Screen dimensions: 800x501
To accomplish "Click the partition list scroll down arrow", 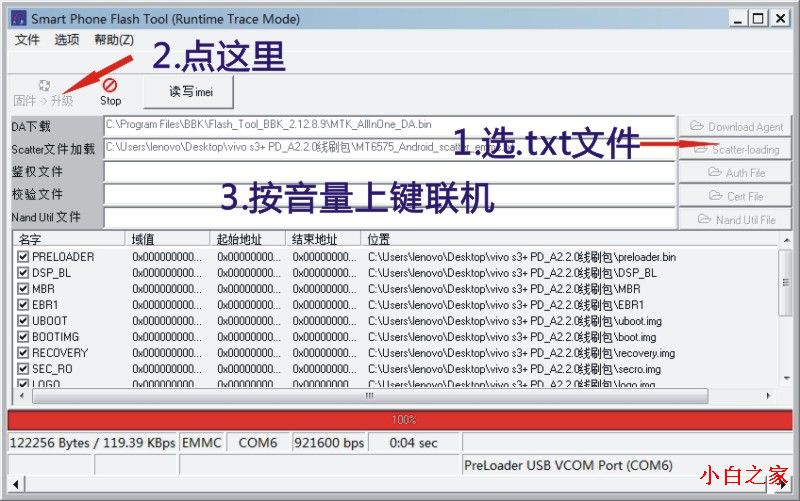I will (x=786, y=379).
